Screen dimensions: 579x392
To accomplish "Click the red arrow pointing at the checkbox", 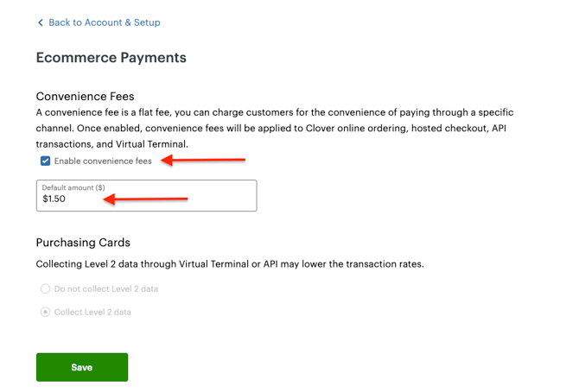I will point(207,160).
